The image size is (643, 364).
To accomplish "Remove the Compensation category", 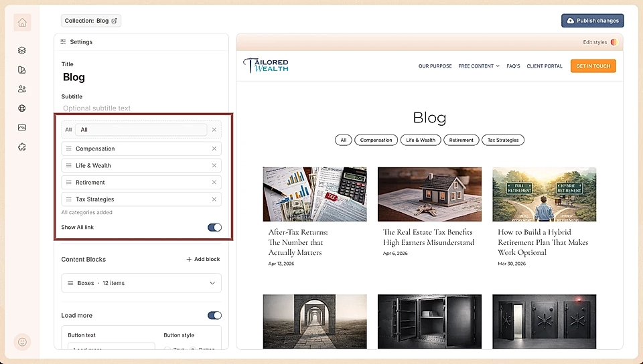I will click(x=214, y=149).
